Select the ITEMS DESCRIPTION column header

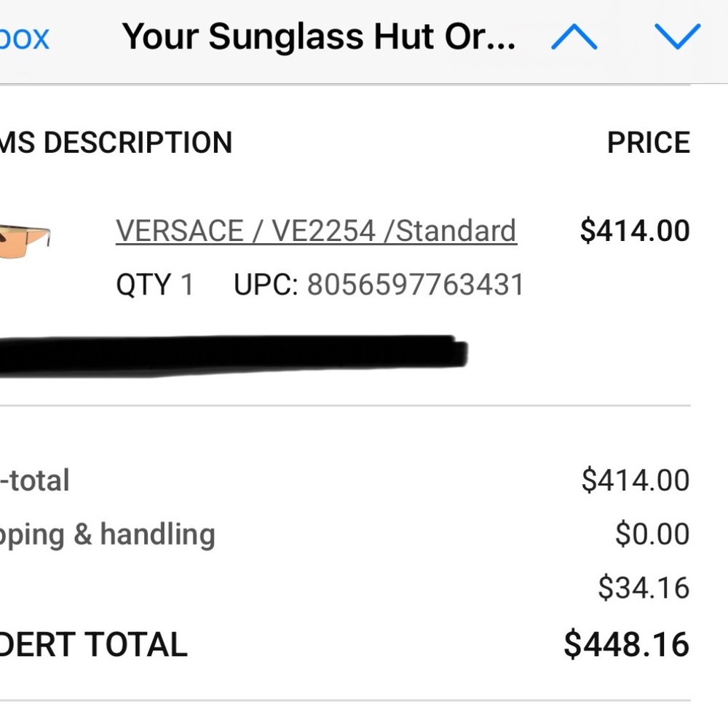coord(116,142)
